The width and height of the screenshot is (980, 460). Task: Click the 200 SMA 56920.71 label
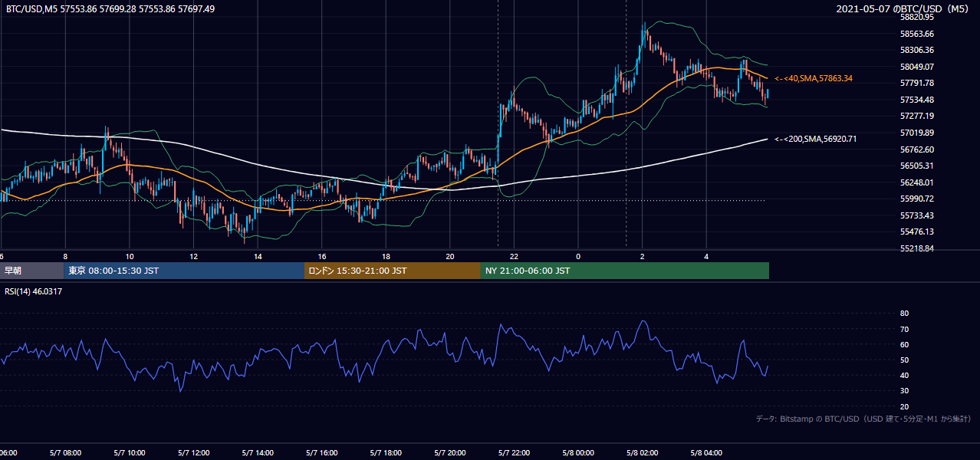click(x=815, y=140)
